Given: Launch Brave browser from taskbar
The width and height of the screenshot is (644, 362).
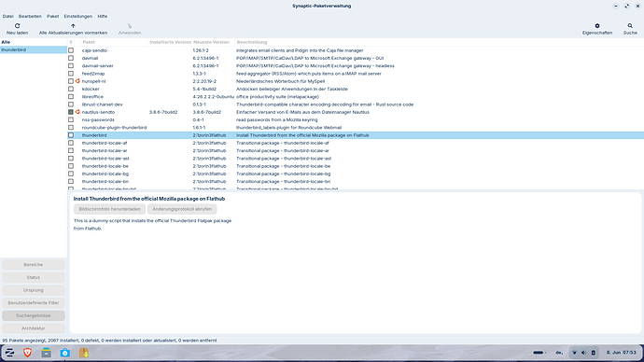Looking at the screenshot, I should (27, 353).
